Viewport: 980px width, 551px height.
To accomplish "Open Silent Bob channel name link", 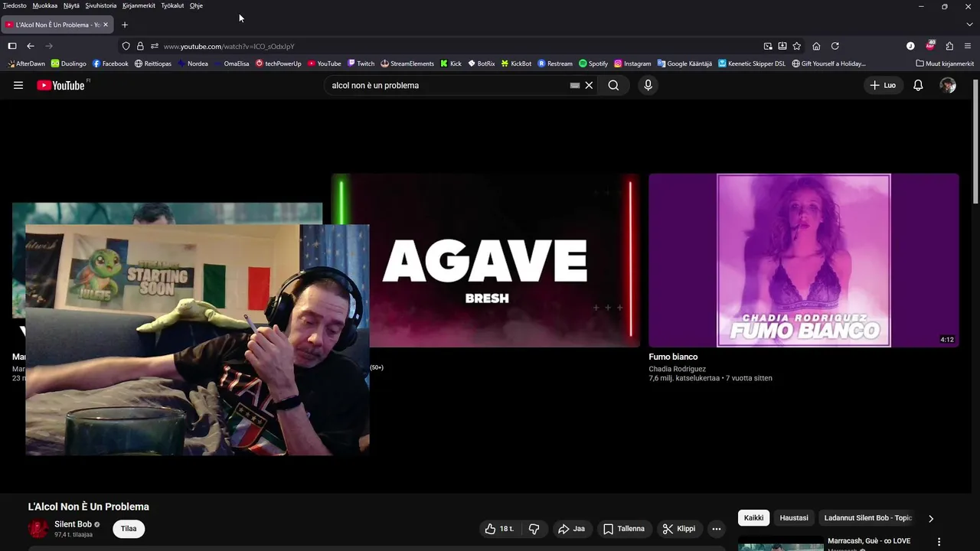I will click(73, 524).
